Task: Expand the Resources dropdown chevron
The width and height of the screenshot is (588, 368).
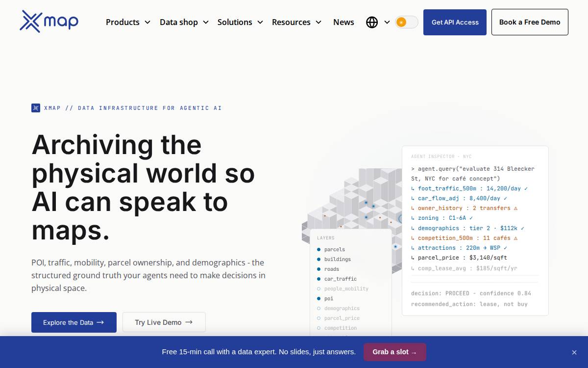Action: (x=318, y=22)
